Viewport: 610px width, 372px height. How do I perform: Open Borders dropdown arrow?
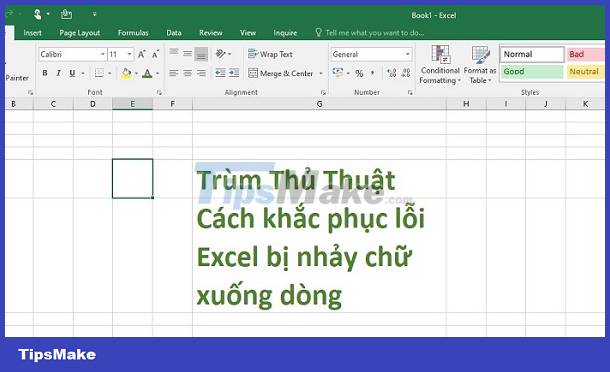point(110,73)
